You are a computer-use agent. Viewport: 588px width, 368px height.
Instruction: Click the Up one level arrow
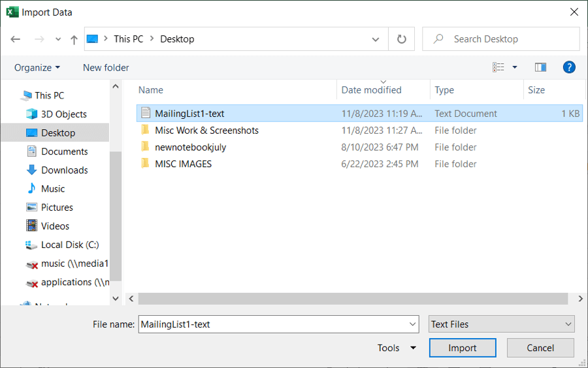(74, 39)
